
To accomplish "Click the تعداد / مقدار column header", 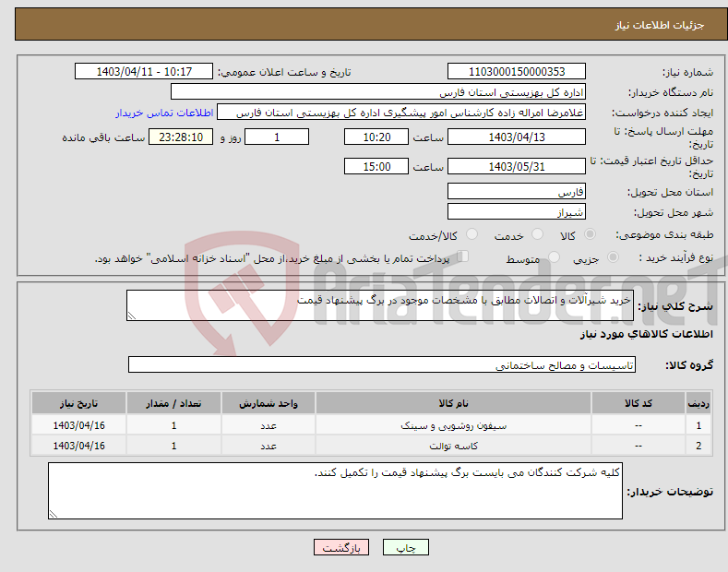I will pyautogui.click(x=173, y=403).
